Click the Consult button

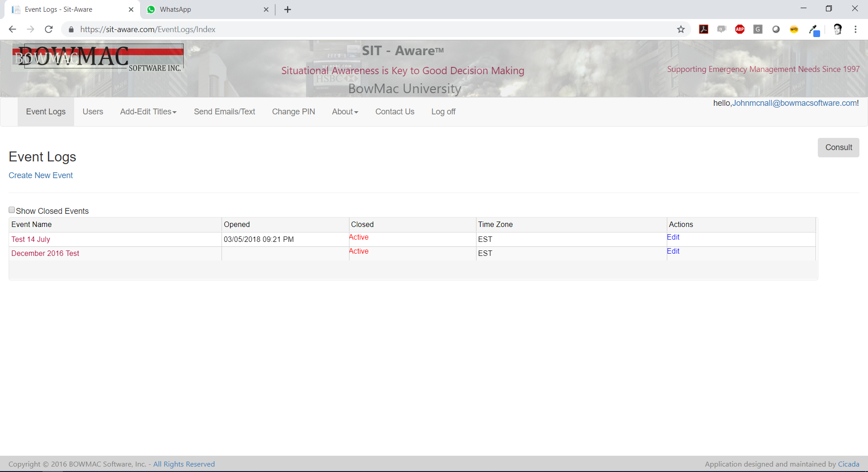point(838,147)
